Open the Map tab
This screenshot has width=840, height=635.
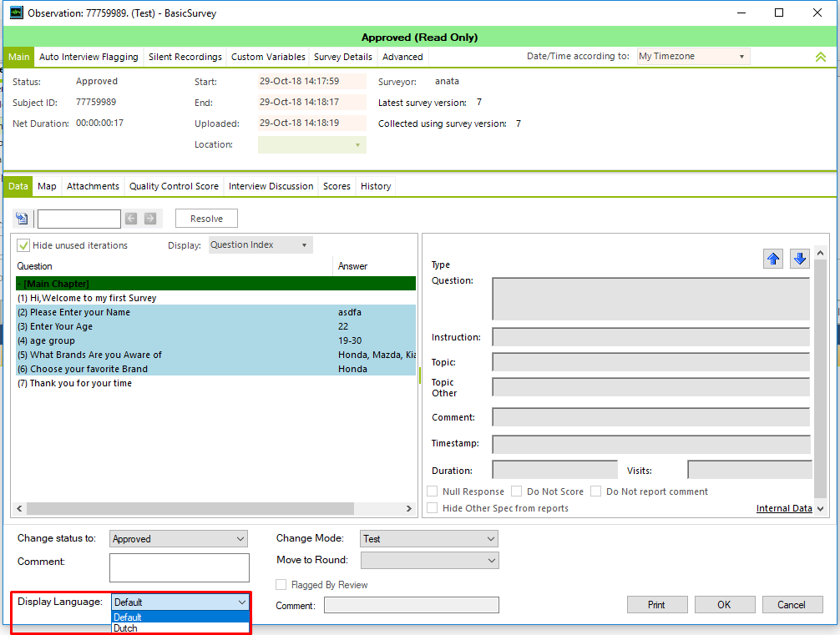47,186
